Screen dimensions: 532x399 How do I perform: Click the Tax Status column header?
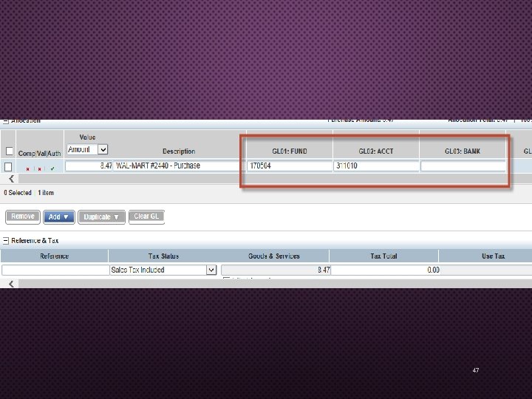[x=163, y=256]
